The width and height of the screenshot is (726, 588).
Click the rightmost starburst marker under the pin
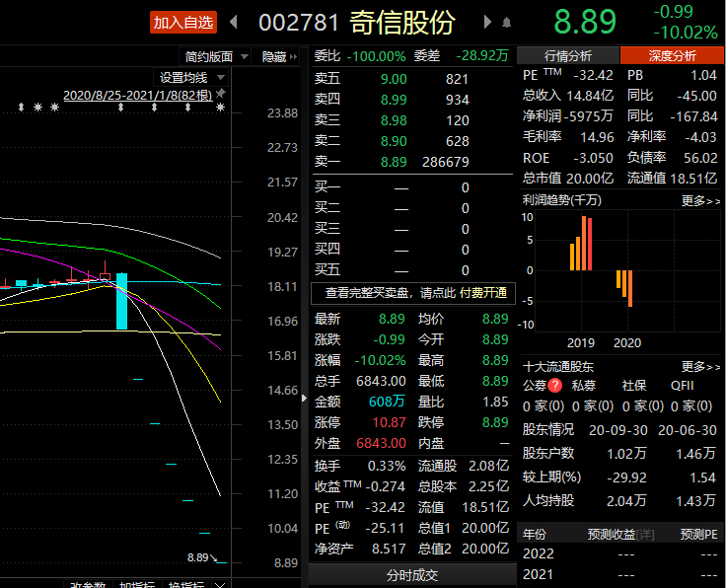coord(221,108)
